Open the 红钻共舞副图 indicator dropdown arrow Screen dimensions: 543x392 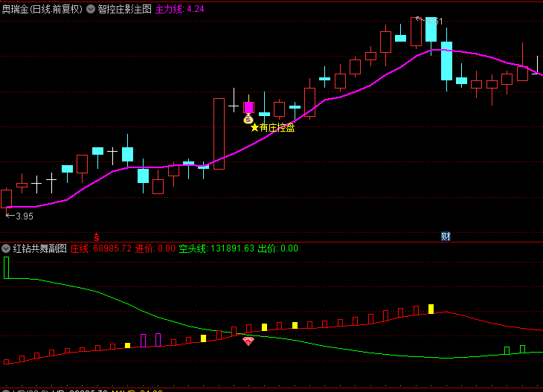click(6, 248)
